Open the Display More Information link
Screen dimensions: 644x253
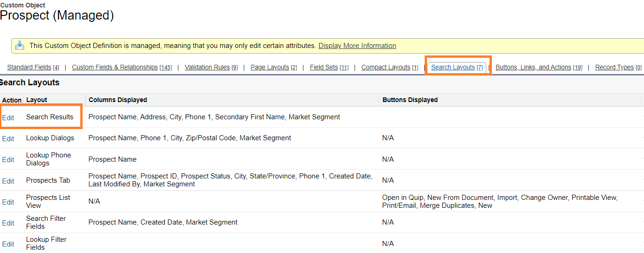coord(357,46)
